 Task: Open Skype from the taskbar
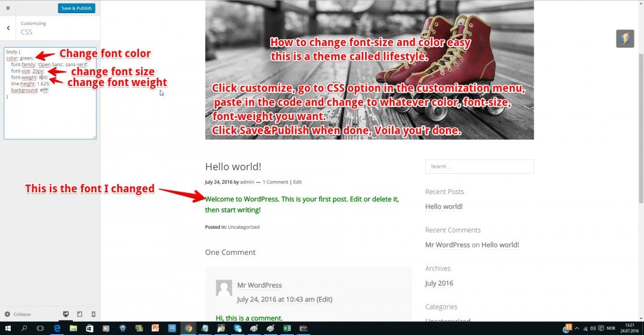pyautogui.click(x=238, y=328)
